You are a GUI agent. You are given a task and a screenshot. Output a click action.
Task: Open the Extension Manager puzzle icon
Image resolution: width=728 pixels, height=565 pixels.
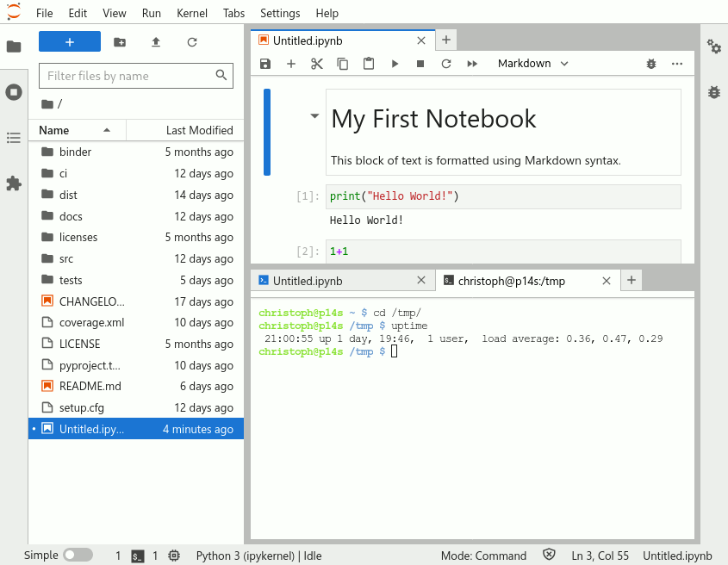coord(14,183)
